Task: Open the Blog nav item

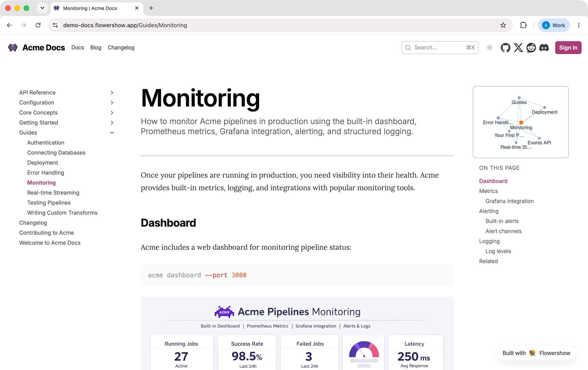Action: [x=96, y=48]
